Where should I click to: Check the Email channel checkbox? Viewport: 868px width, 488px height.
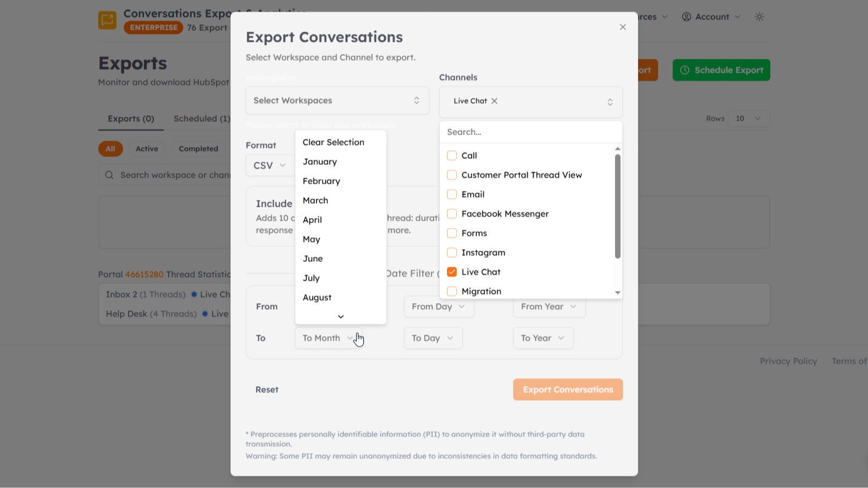[452, 195]
